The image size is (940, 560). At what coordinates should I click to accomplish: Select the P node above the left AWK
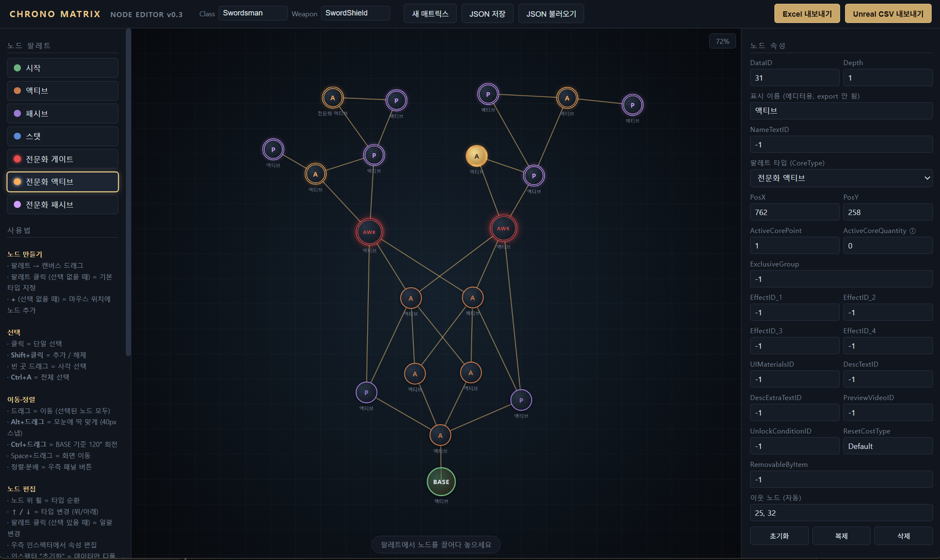click(374, 156)
